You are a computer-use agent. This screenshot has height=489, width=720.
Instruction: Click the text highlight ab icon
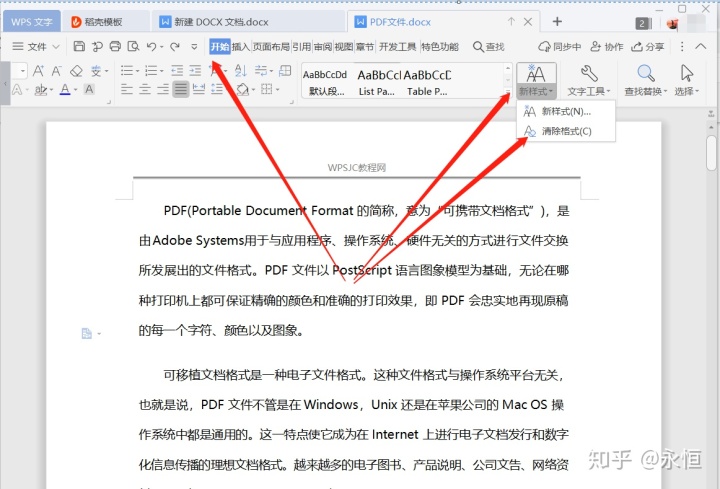[40, 89]
